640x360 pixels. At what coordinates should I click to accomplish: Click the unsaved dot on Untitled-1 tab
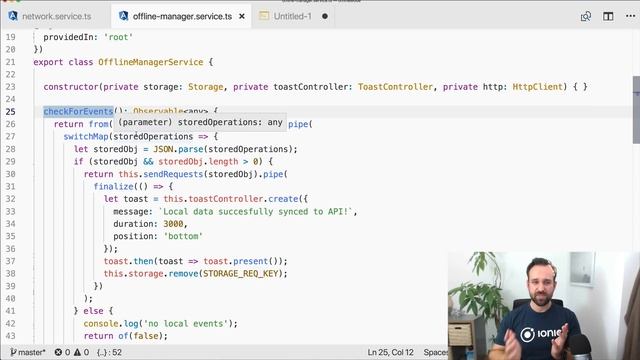(x=325, y=16)
